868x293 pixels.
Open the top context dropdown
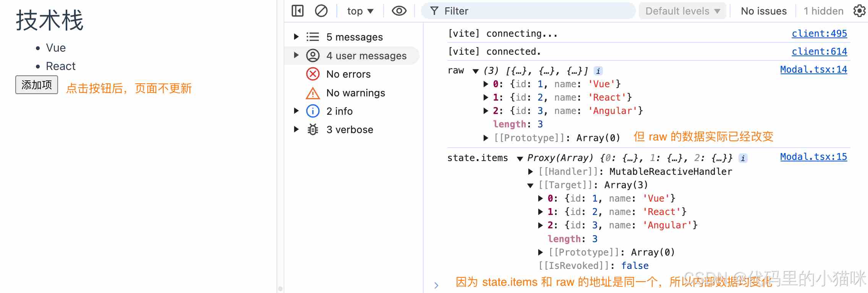coord(360,11)
